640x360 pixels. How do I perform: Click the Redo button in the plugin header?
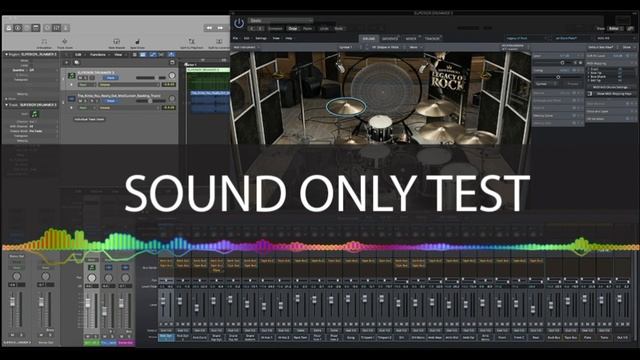(339, 29)
